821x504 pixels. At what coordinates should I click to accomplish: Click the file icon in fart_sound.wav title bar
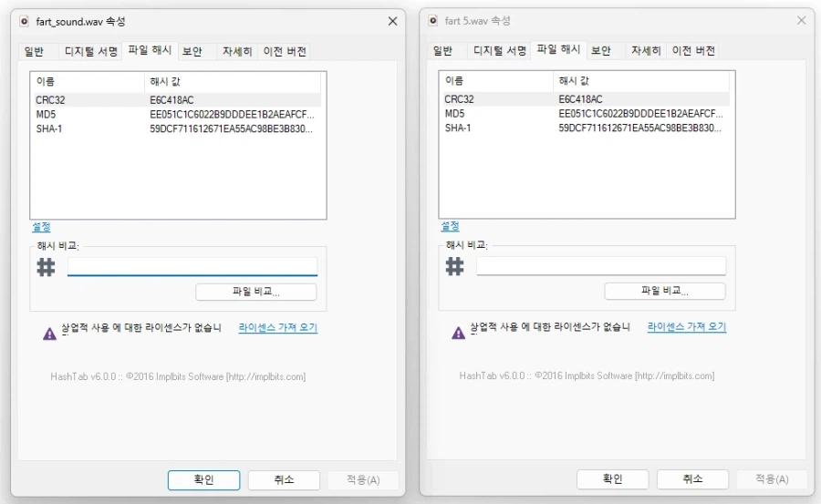(x=24, y=22)
